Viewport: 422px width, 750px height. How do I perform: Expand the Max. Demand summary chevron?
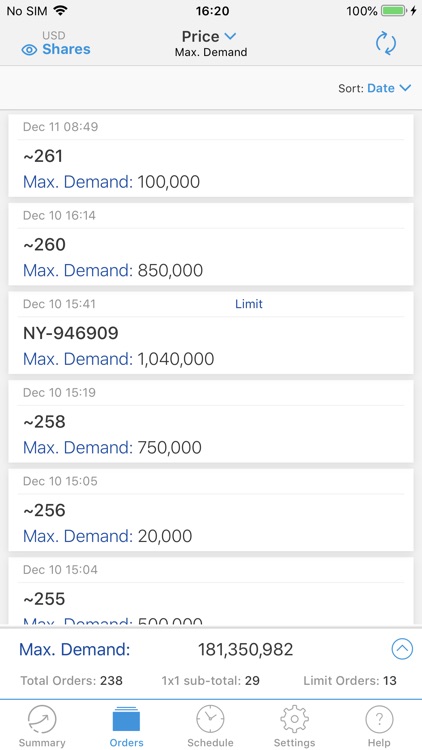pyautogui.click(x=402, y=649)
